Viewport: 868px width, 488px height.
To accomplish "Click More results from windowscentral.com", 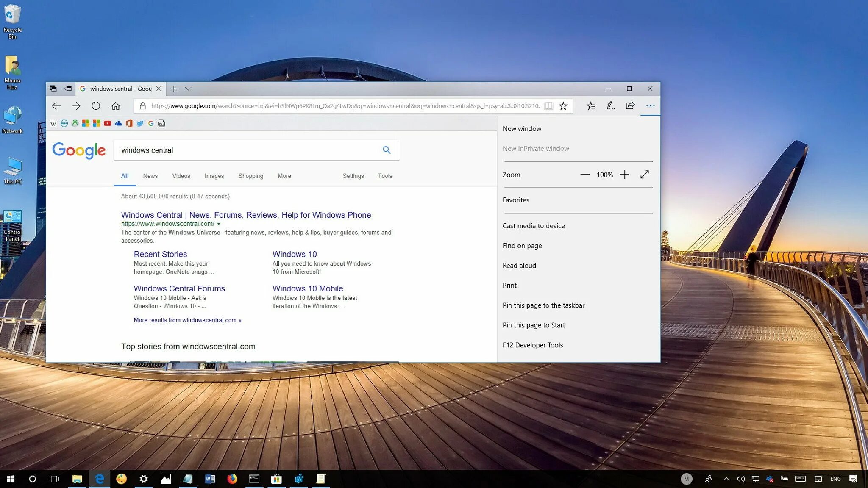I will [187, 320].
